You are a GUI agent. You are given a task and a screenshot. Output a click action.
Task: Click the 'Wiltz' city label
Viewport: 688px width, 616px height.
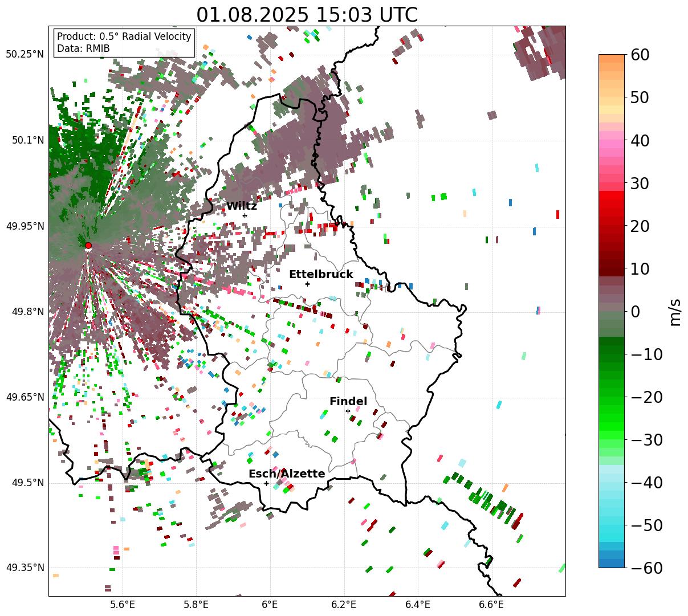pyautogui.click(x=242, y=206)
